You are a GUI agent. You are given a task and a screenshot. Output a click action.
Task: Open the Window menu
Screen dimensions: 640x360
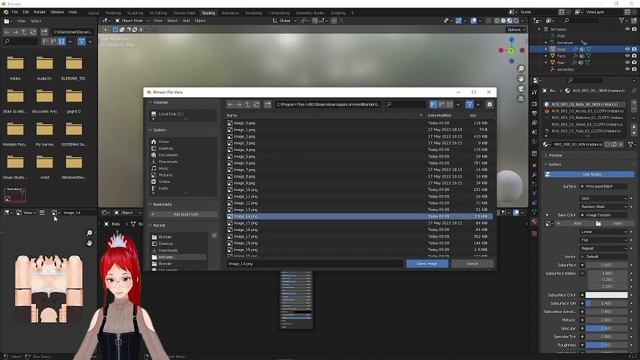(x=57, y=12)
